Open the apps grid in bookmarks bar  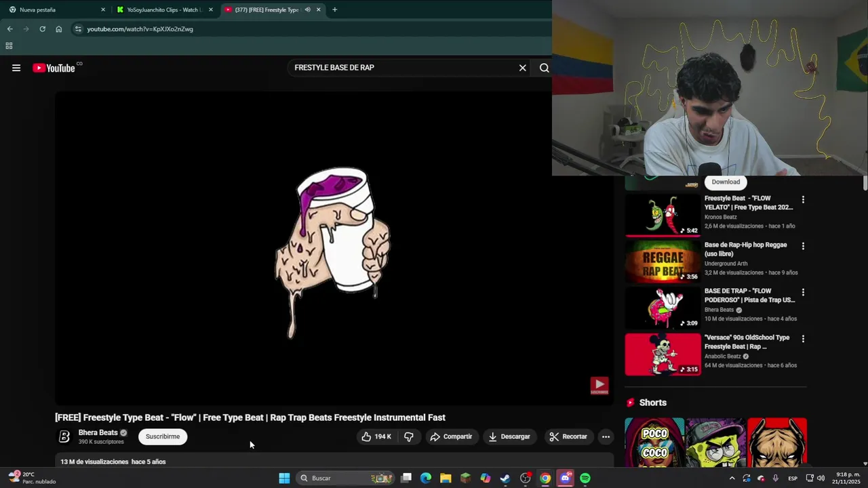[x=9, y=46]
